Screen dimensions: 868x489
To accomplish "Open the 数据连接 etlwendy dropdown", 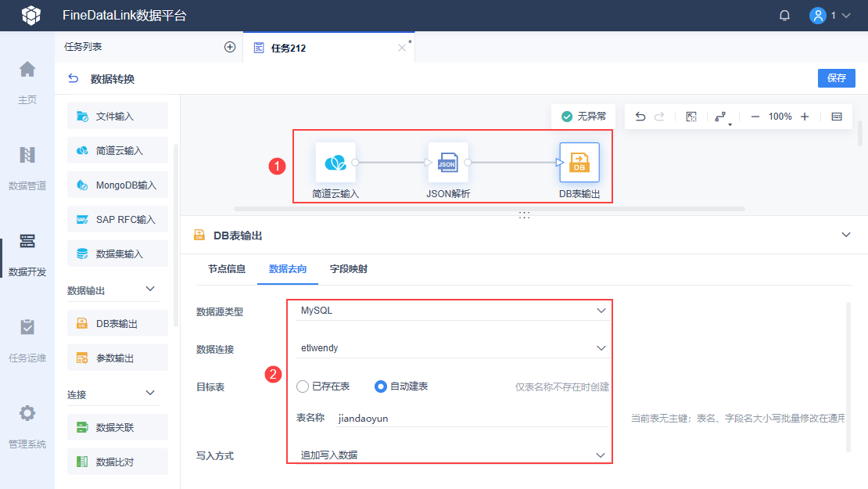I will coord(452,348).
